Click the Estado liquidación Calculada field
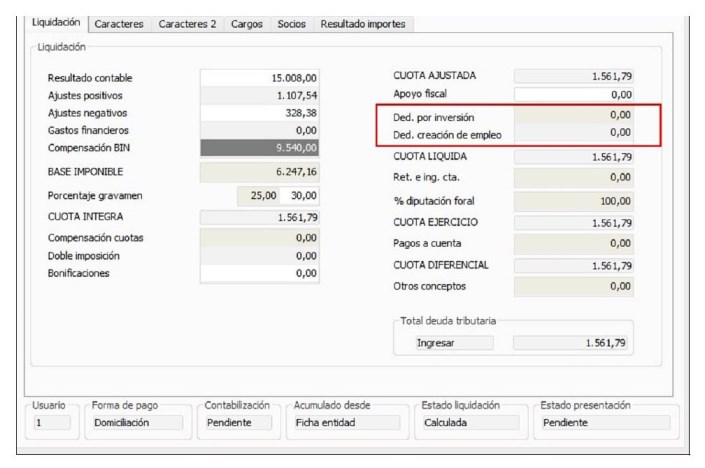The height and width of the screenshot is (468, 705). pyautogui.click(x=470, y=423)
